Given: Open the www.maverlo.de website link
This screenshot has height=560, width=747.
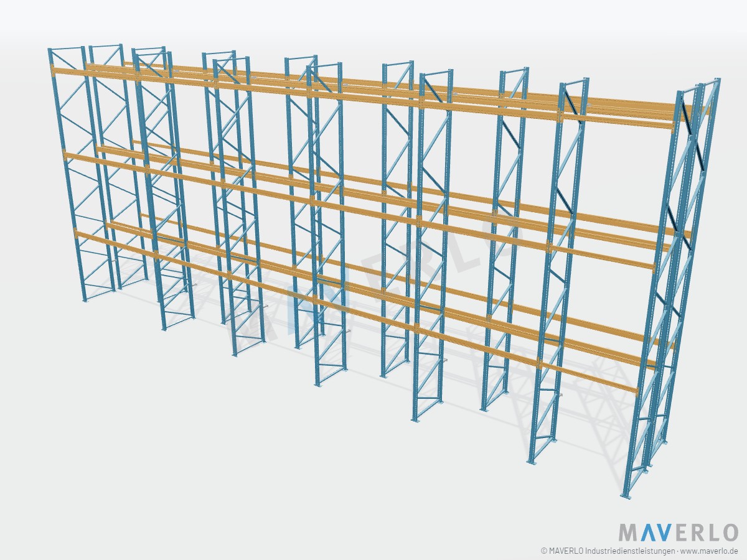Looking at the screenshot, I should click(x=709, y=551).
